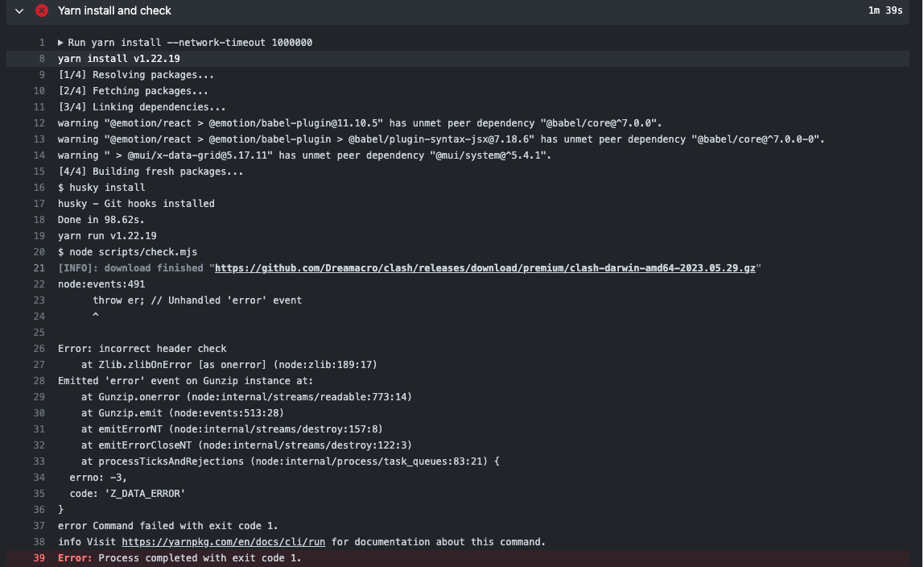This screenshot has width=924, height=567.
Task: Click line number 18 showing Done in 98.62s
Action: tap(39, 219)
